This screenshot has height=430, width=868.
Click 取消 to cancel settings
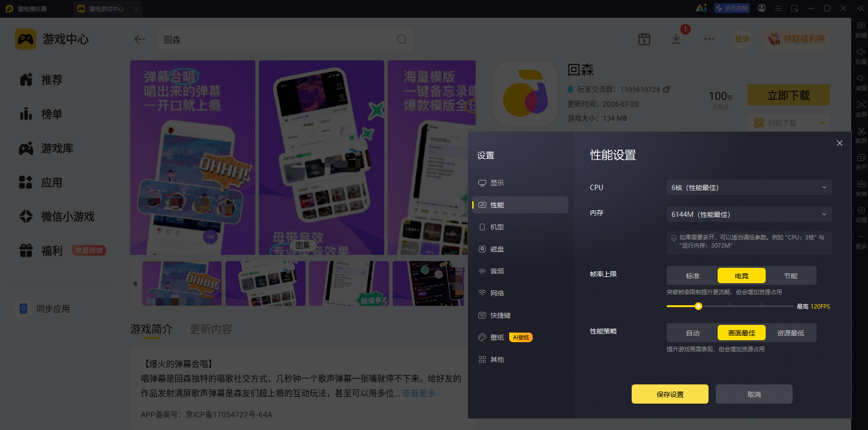tap(754, 394)
